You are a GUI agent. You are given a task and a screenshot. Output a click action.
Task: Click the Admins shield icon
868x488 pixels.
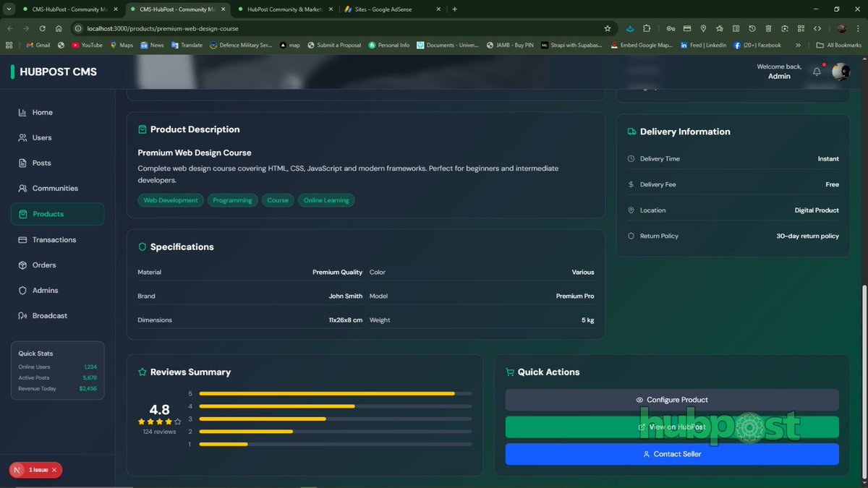22,290
